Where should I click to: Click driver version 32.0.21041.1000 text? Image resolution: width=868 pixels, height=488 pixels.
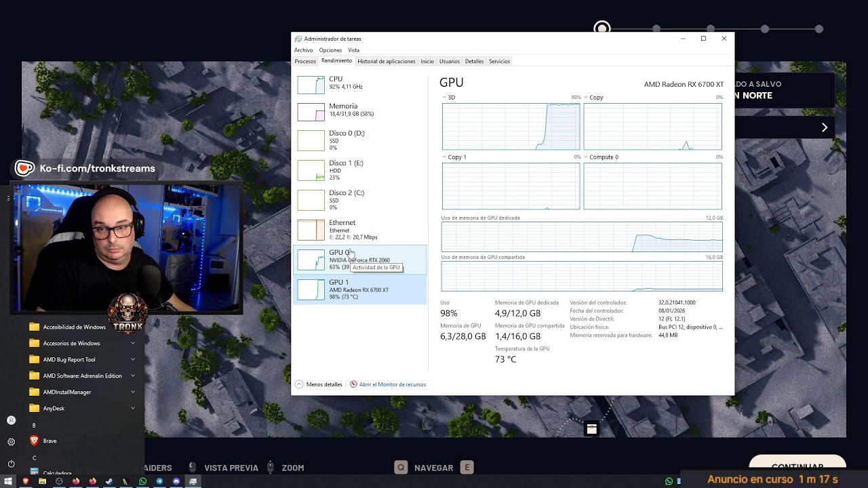point(677,302)
